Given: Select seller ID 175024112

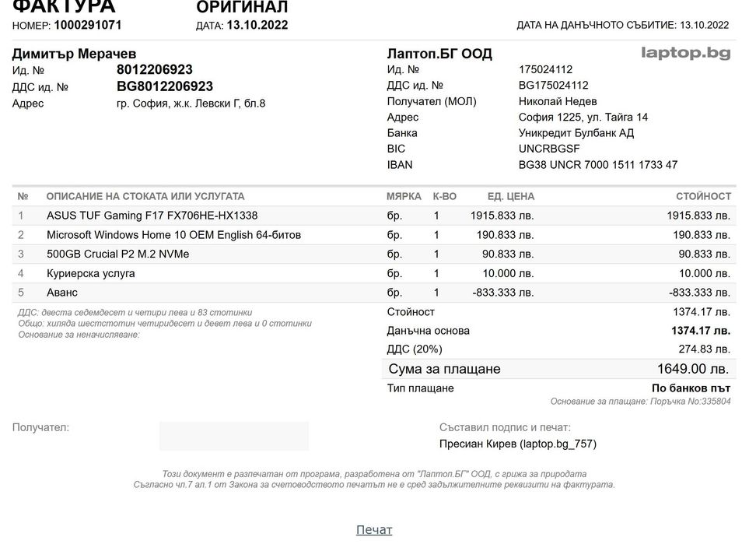Looking at the screenshot, I should pyautogui.click(x=545, y=69).
